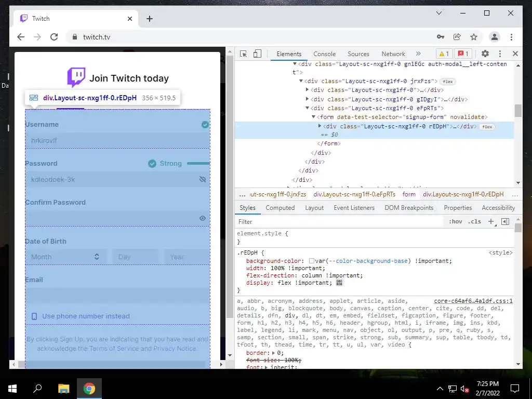This screenshot has height=399, width=532.
Task: Close the Twitch tab
Action: click(129, 19)
